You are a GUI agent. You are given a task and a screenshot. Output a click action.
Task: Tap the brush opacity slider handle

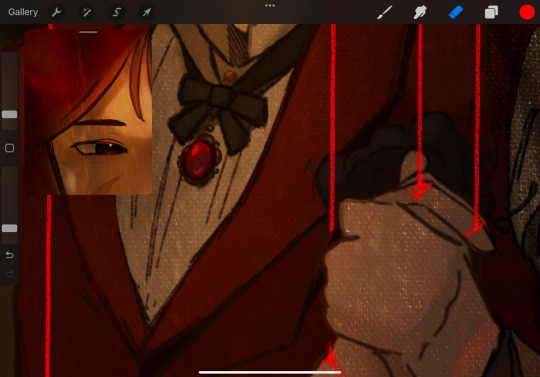tap(9, 228)
